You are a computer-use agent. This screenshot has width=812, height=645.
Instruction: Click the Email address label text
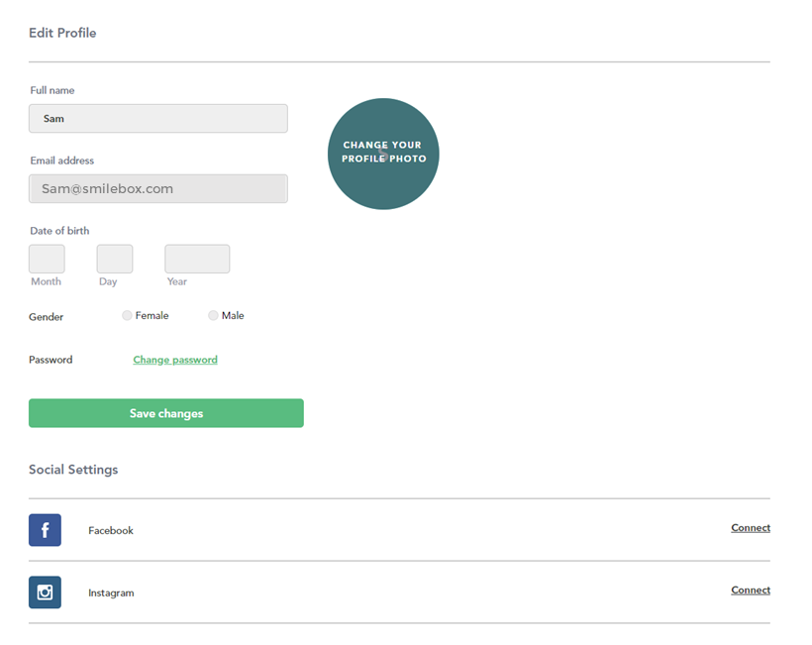point(62,161)
